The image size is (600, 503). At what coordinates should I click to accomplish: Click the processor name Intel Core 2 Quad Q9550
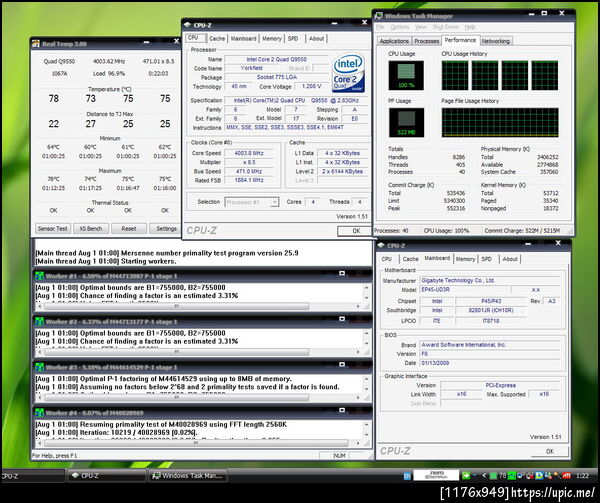tap(276, 59)
